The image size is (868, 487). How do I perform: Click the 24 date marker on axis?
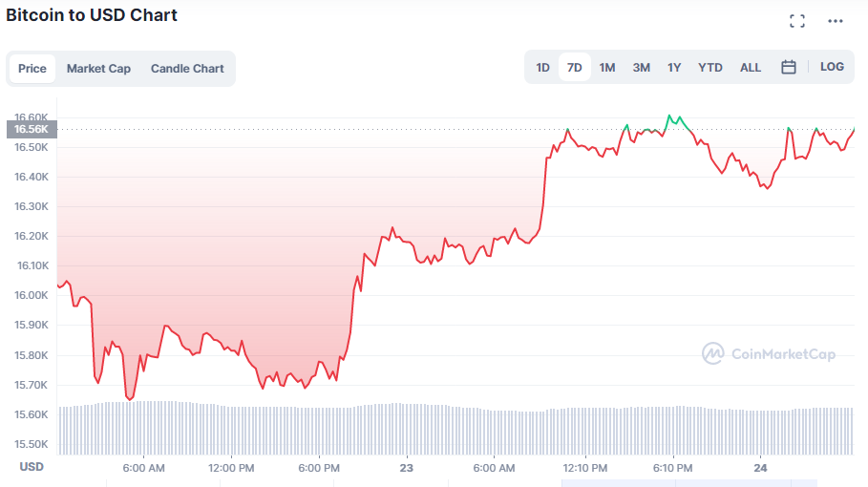(760, 468)
